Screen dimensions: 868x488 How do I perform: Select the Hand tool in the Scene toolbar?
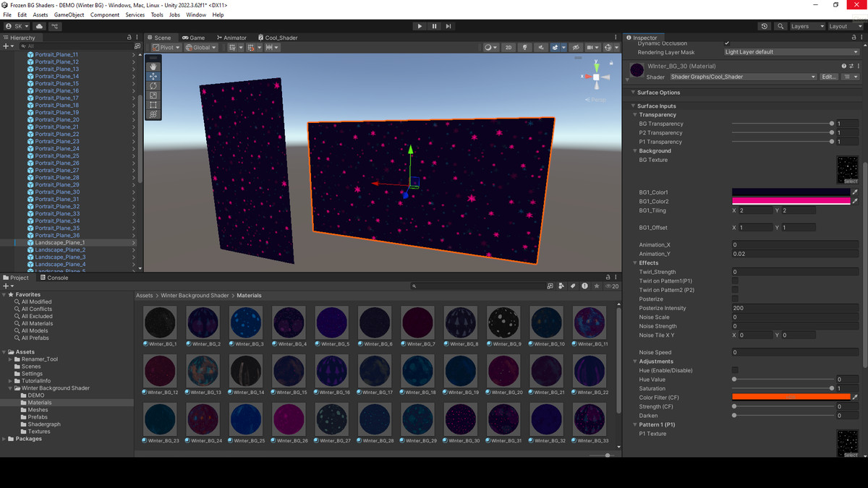pos(153,67)
